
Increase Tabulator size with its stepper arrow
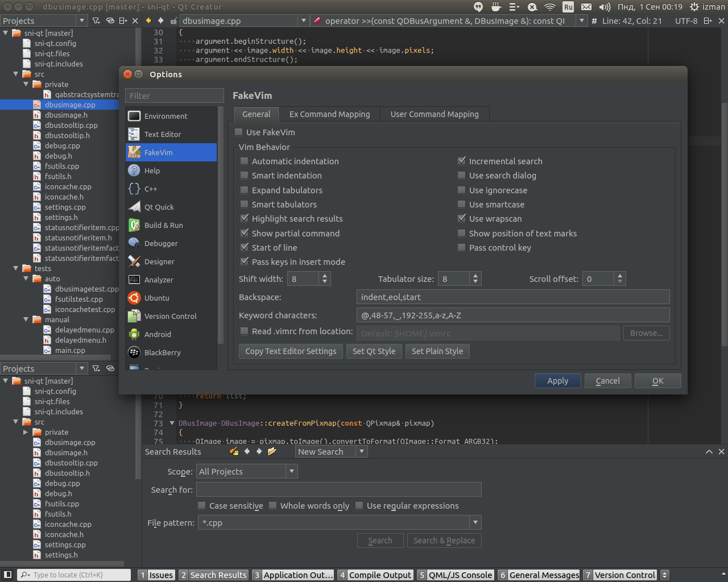coord(477,275)
